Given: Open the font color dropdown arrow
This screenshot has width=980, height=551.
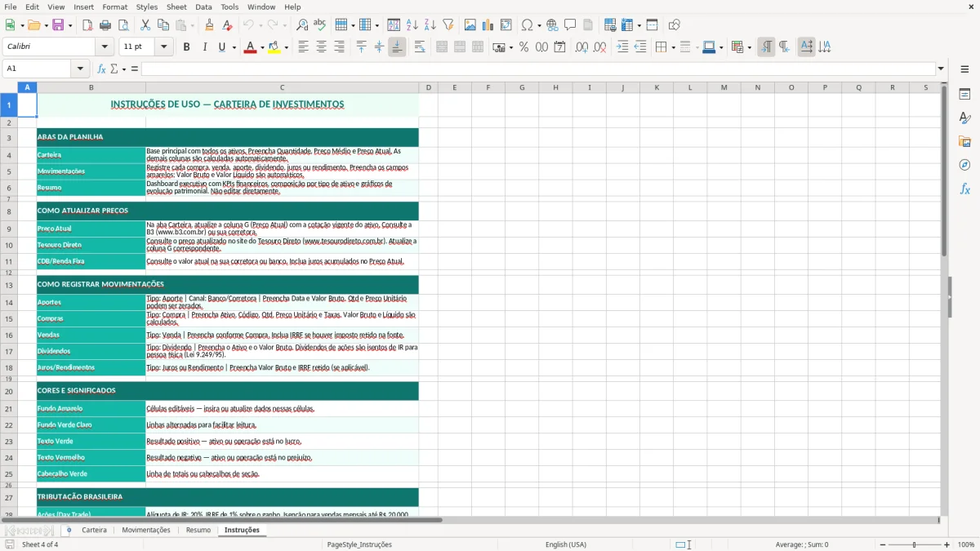Looking at the screenshot, I should pos(261,47).
